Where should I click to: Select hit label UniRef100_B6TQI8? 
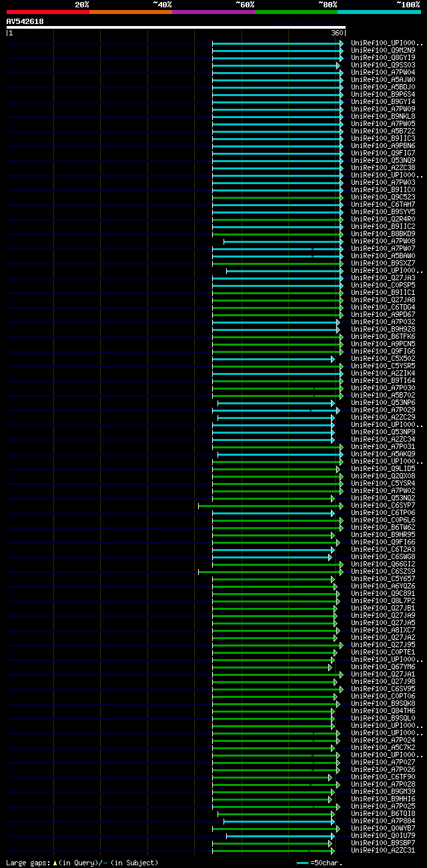383,813
